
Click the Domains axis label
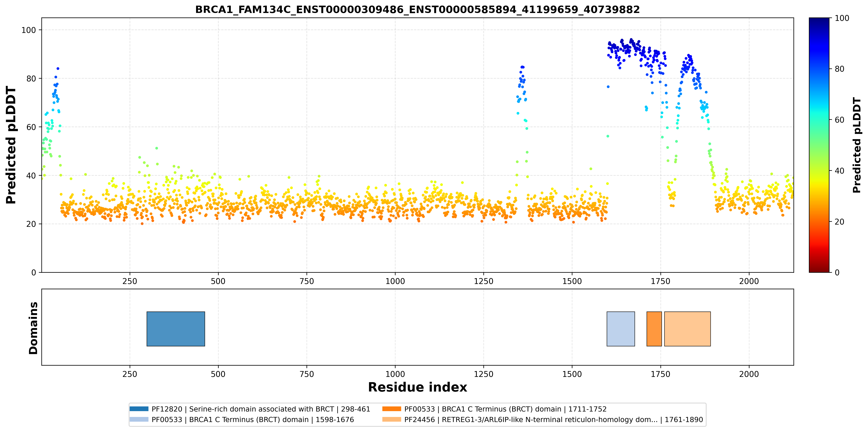pos(33,328)
